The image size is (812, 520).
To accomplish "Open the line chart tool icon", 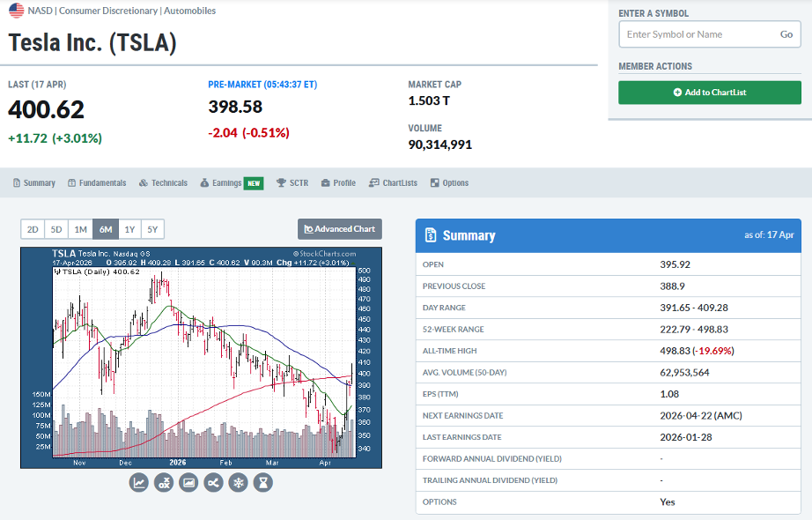I will (x=139, y=483).
